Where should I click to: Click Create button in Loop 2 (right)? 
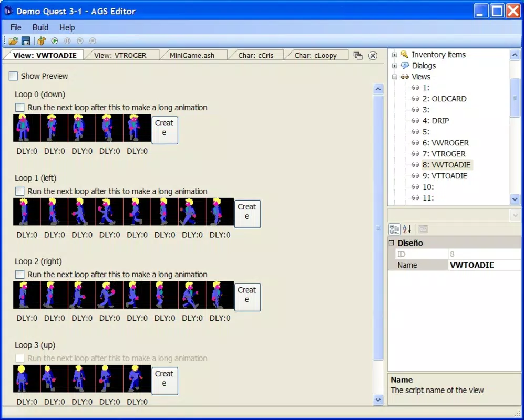click(x=248, y=297)
